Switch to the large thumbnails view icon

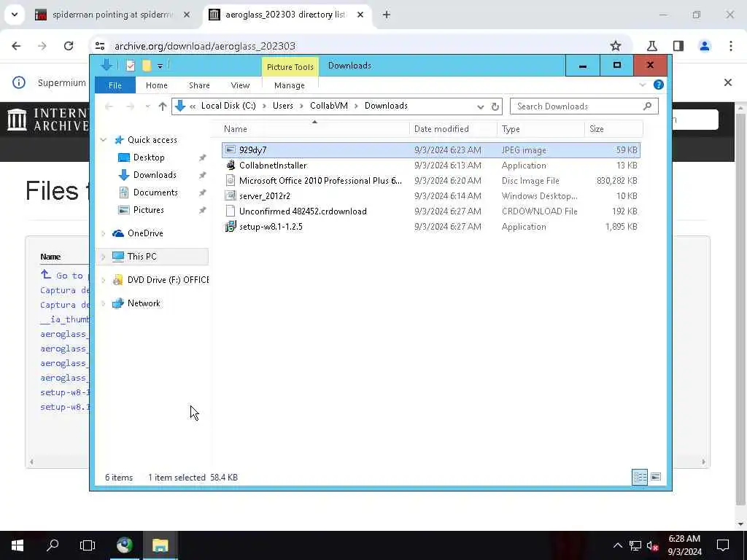656,477
